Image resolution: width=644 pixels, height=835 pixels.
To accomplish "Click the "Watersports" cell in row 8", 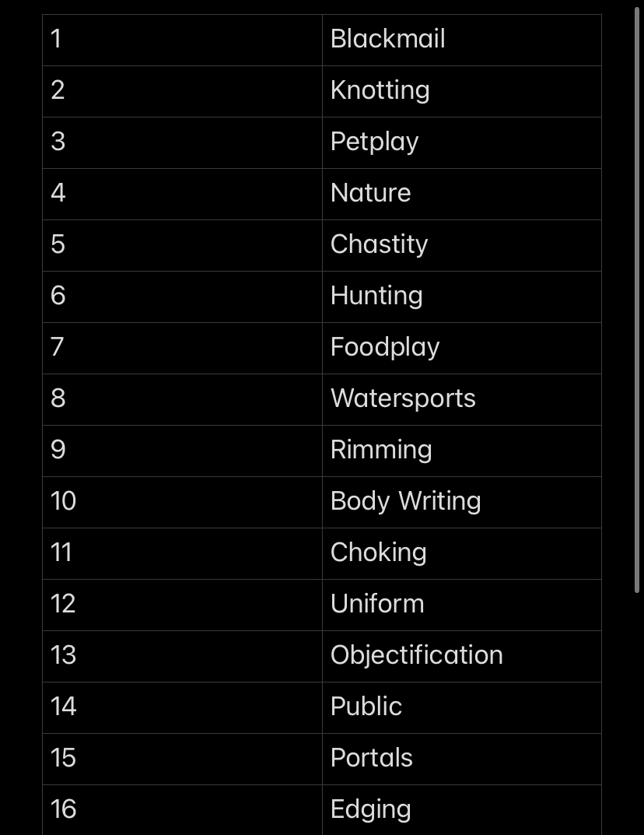I will pyautogui.click(x=403, y=398).
